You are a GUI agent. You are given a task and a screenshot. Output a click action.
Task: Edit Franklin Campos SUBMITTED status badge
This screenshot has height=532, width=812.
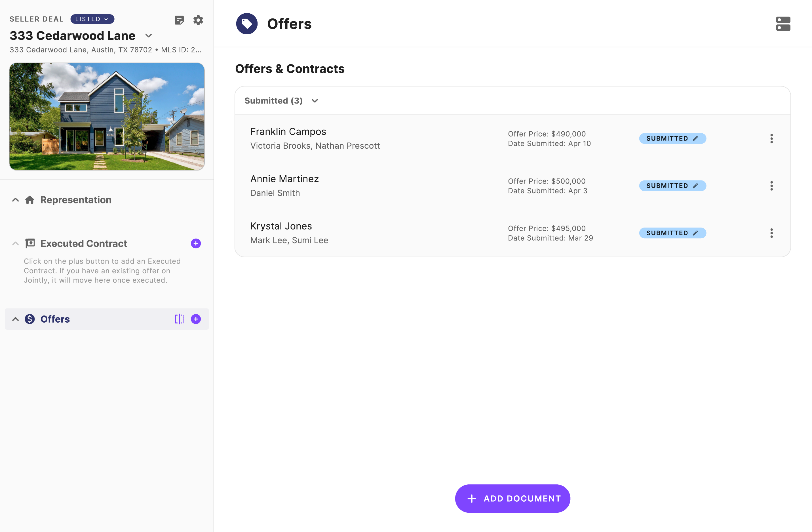click(672, 138)
